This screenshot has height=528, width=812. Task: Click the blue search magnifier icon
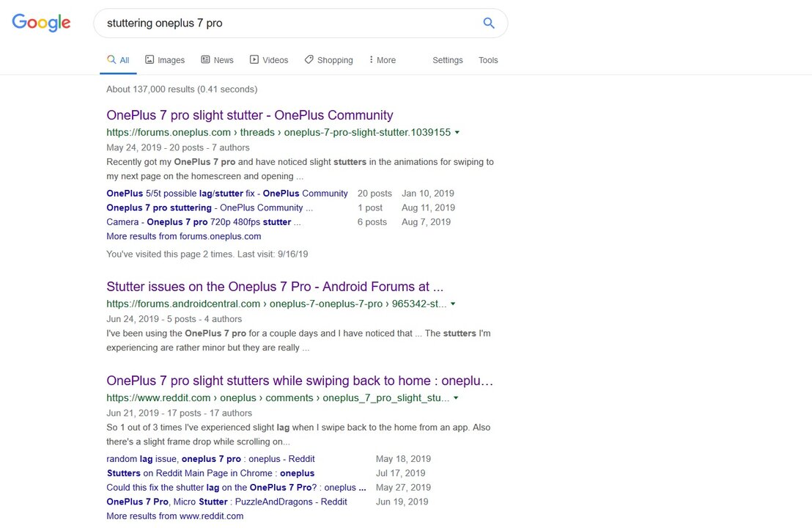tap(488, 23)
